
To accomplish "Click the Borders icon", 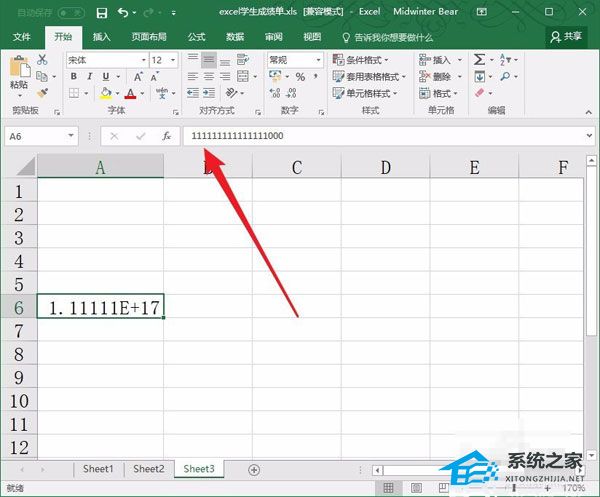I will [74, 93].
